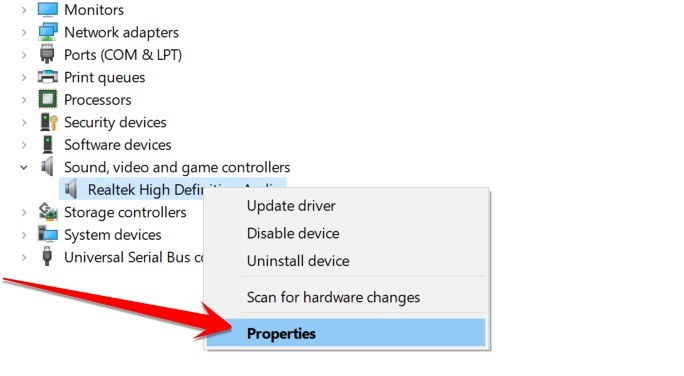Click the Software devices icon
This screenshot has width=684, height=376.
pyautogui.click(x=48, y=144)
